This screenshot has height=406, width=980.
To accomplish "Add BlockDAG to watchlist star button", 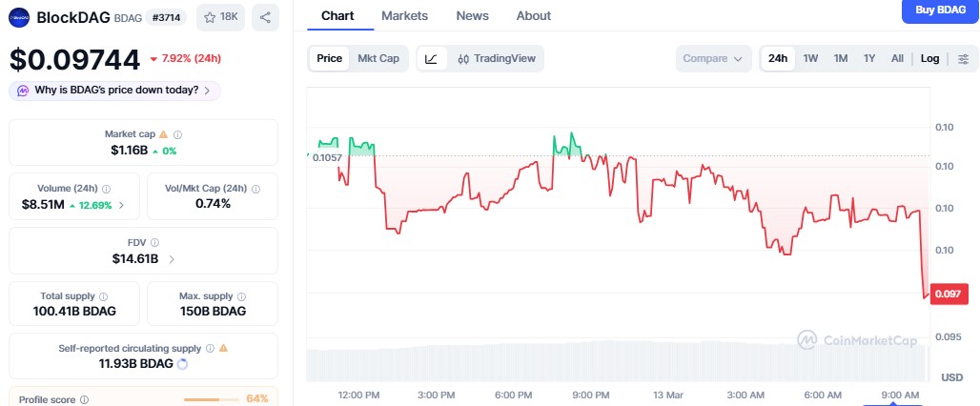I will tap(220, 17).
